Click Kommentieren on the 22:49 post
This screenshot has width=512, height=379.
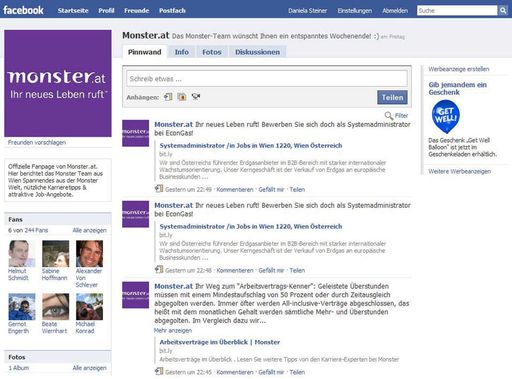[x=235, y=190]
